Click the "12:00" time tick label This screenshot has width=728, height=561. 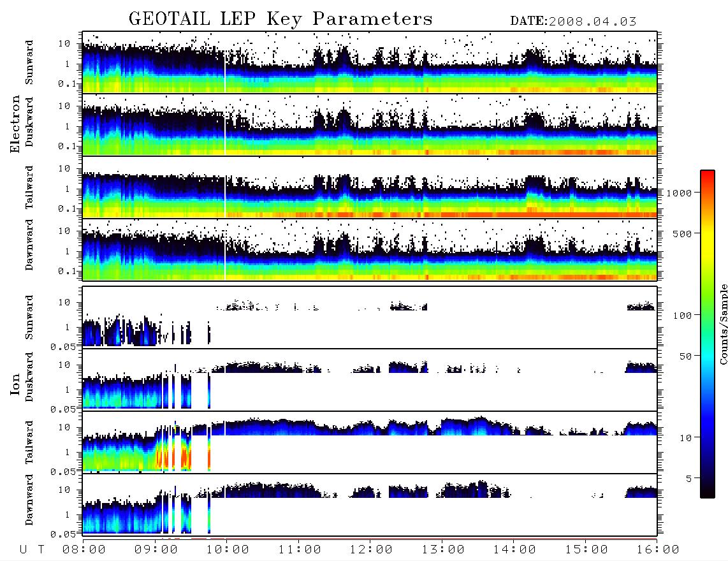click(371, 550)
